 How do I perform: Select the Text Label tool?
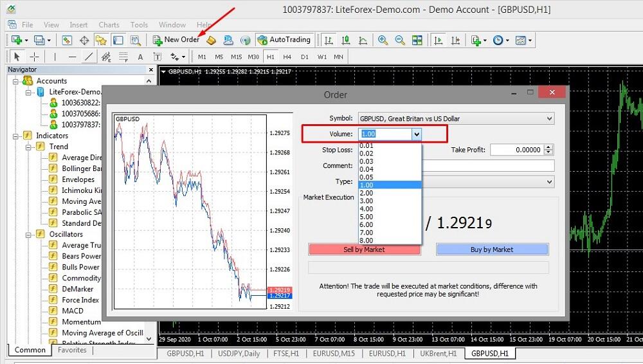157,57
